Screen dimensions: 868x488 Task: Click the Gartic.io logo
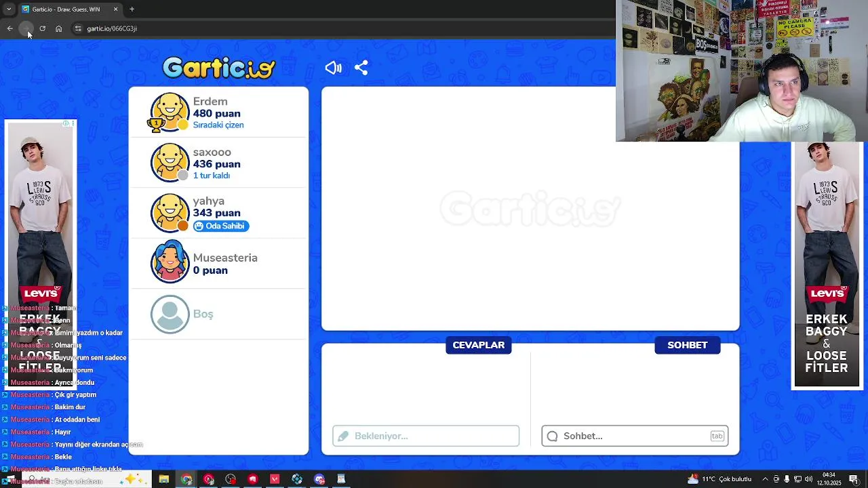pyautogui.click(x=219, y=68)
